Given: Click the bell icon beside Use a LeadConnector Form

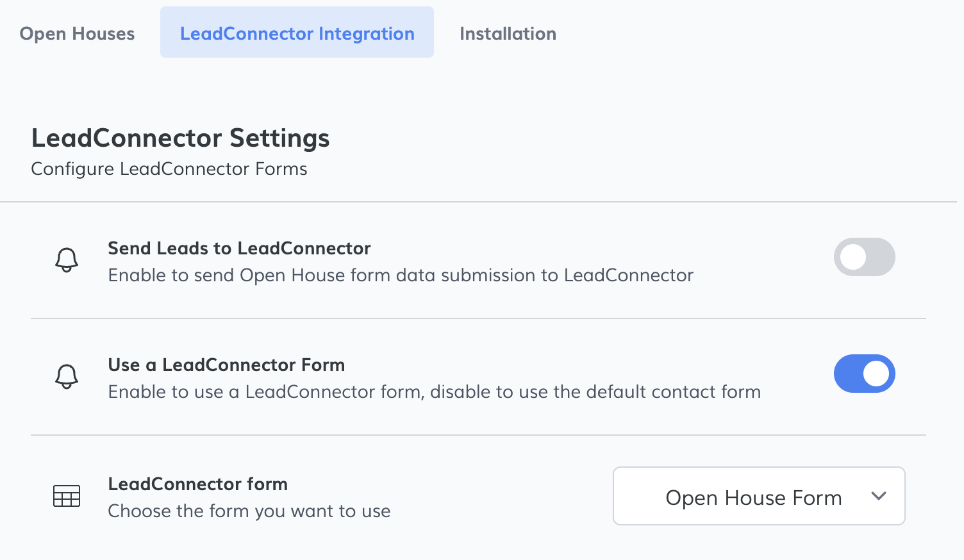Looking at the screenshot, I should pyautogui.click(x=67, y=377).
